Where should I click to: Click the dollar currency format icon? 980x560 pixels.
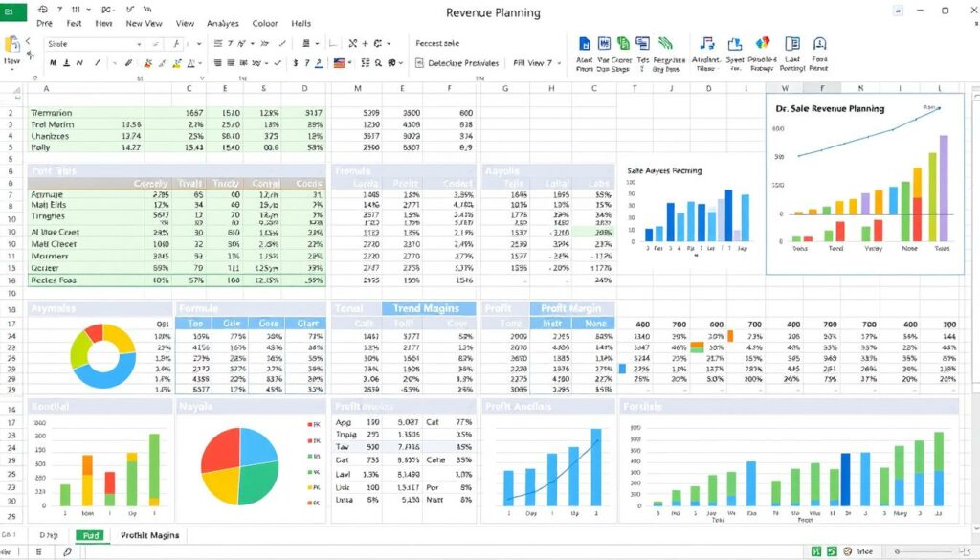point(295,63)
